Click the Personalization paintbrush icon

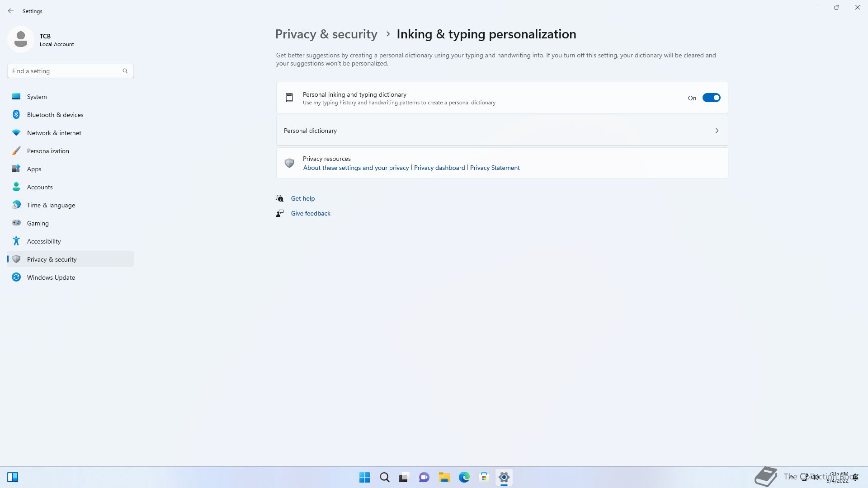point(16,150)
